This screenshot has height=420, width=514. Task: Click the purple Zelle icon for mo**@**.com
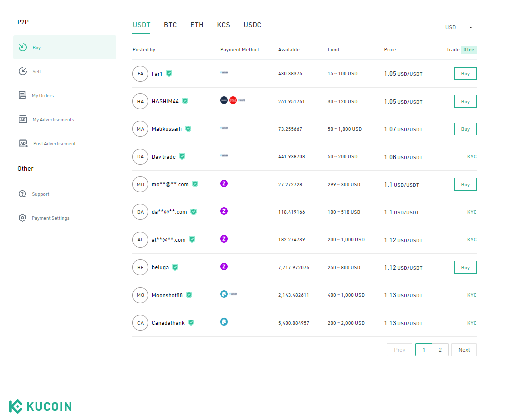(224, 183)
